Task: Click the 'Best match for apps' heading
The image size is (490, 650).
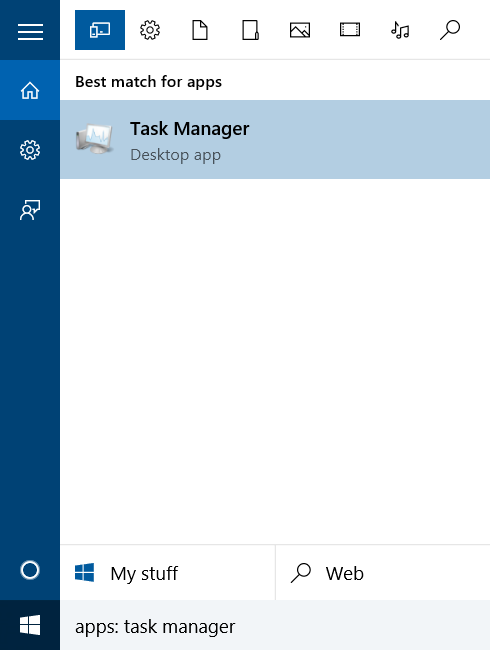Action: click(x=148, y=82)
